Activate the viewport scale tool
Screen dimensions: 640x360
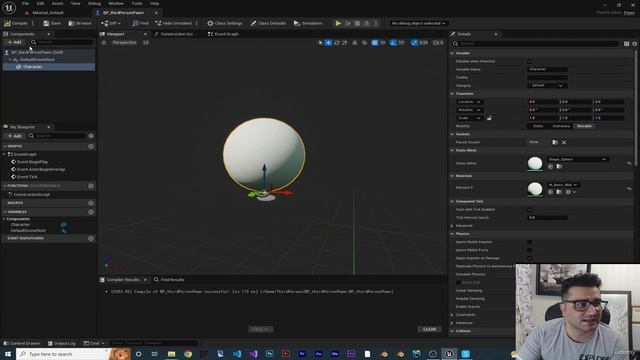(x=345, y=42)
